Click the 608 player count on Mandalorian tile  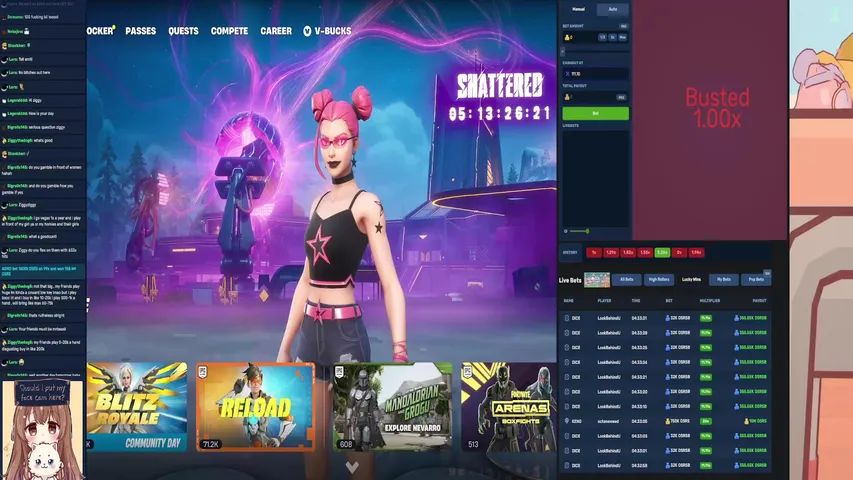click(345, 445)
